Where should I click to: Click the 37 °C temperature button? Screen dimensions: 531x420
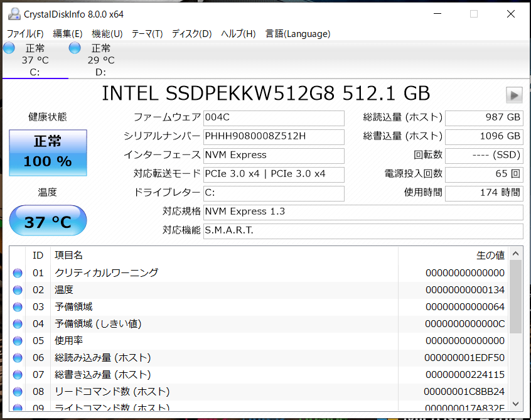click(x=48, y=222)
